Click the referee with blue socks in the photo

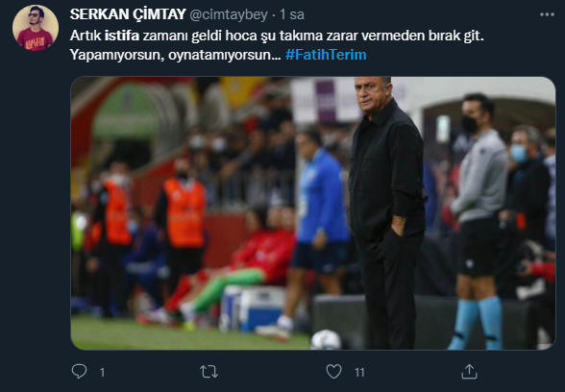[478, 222]
